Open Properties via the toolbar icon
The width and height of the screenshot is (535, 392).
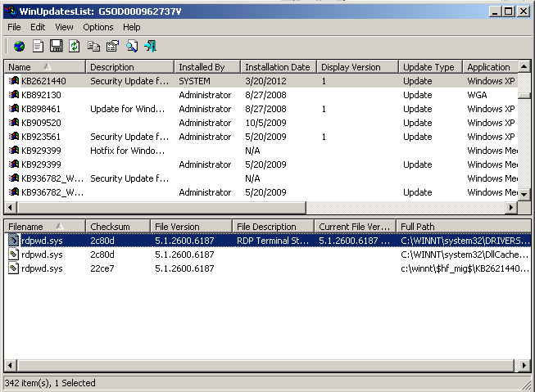(113, 46)
